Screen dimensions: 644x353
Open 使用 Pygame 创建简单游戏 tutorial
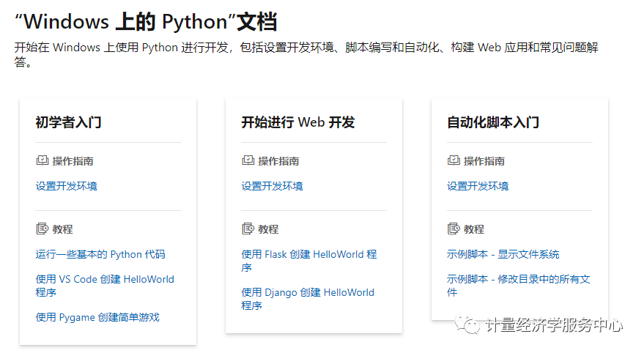pos(97,317)
